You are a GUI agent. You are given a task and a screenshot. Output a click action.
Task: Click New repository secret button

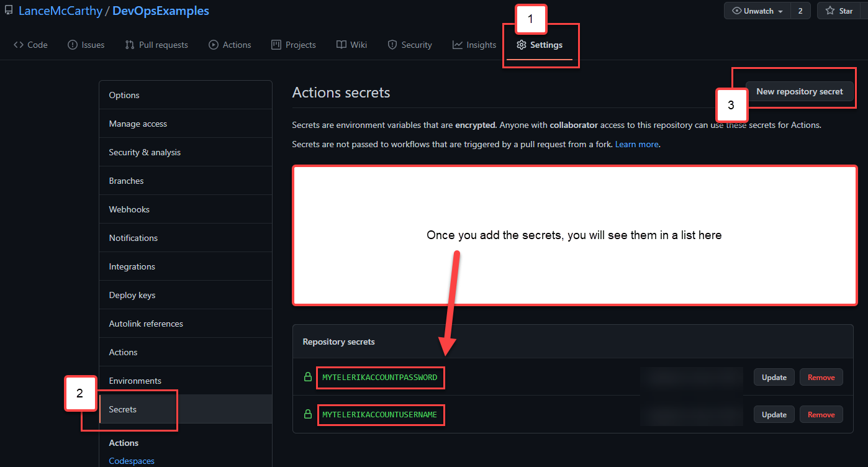pyautogui.click(x=800, y=91)
